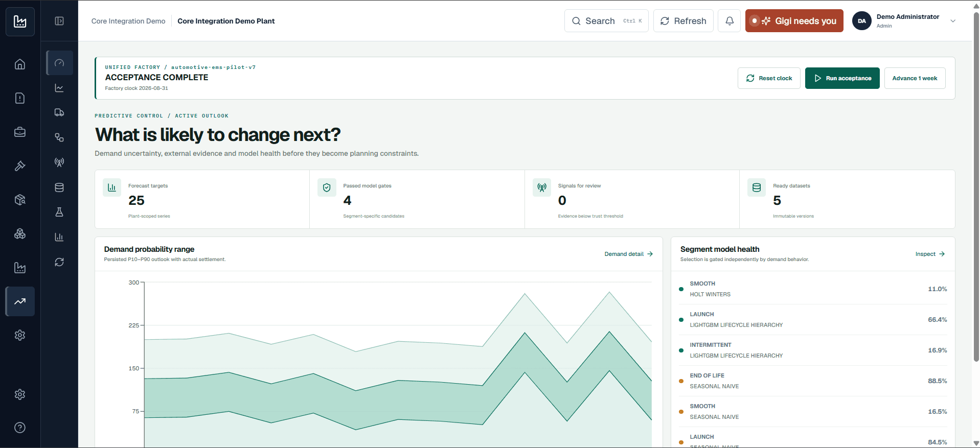Viewport: 980px width, 448px height.
Task: Open notifications bell icon
Action: click(x=730, y=21)
